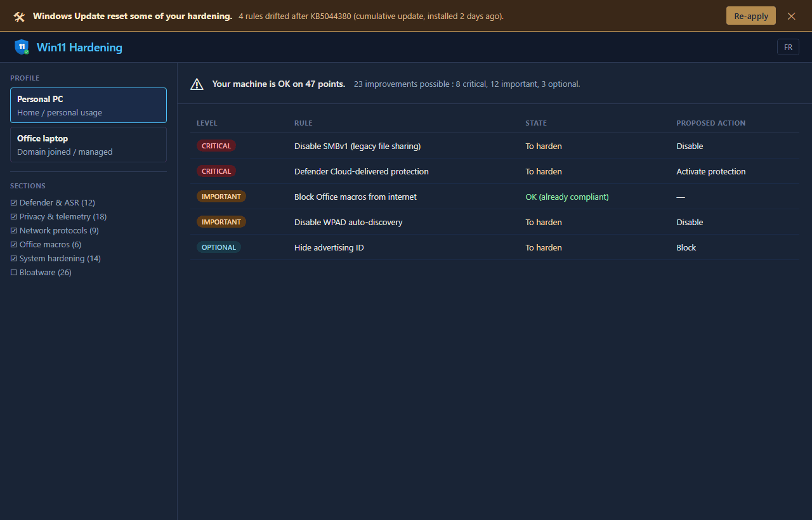Select the rule 'Disable SMBv1 (legacy file sharing)'
The width and height of the screenshot is (812, 520).
pos(357,146)
